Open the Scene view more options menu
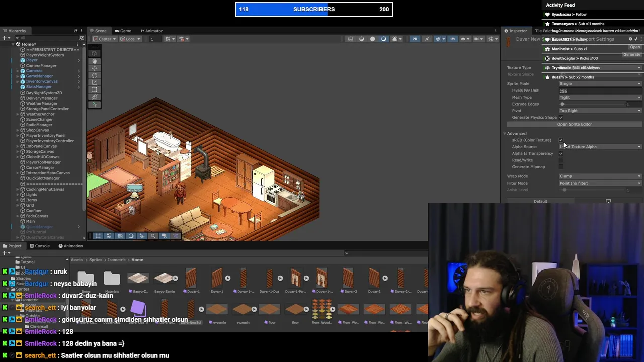Viewport: 644px width, 362px height. (x=496, y=31)
